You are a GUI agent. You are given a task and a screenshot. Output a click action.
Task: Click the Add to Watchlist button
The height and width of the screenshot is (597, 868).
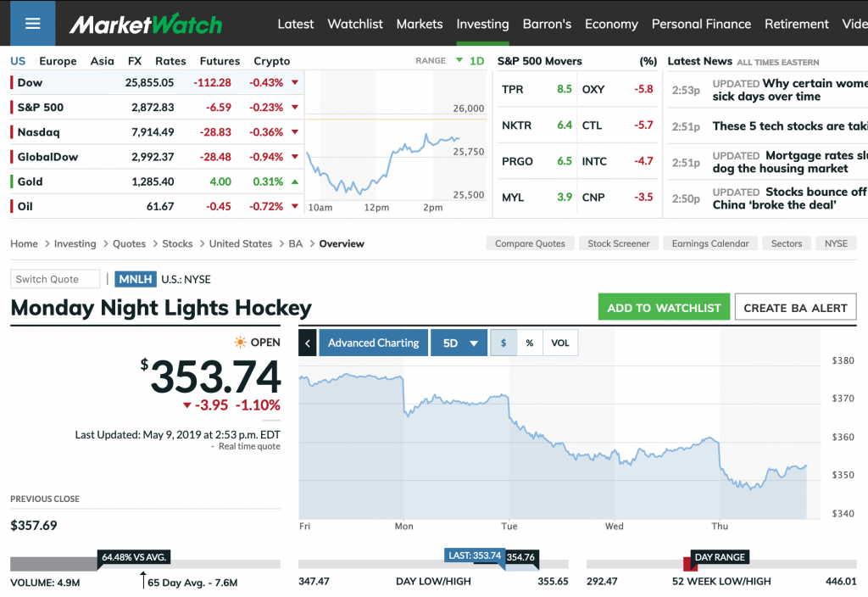[664, 307]
